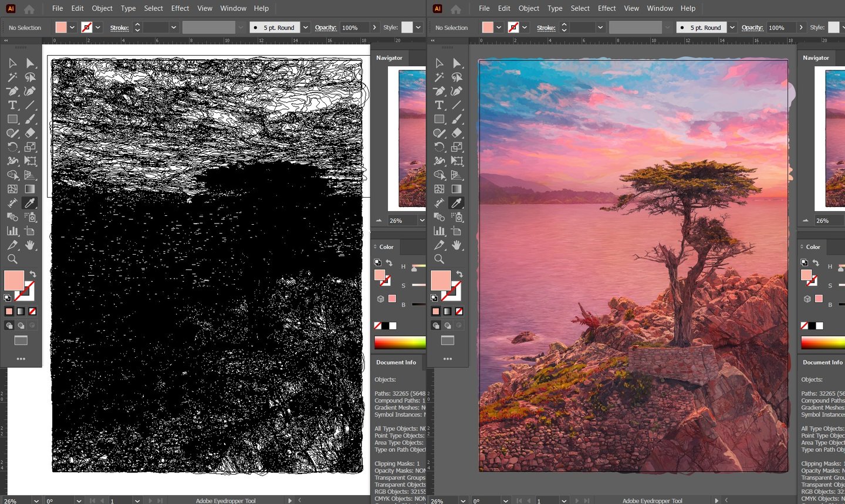
Task: Set paint to None in left toolbar
Action: pos(32,311)
